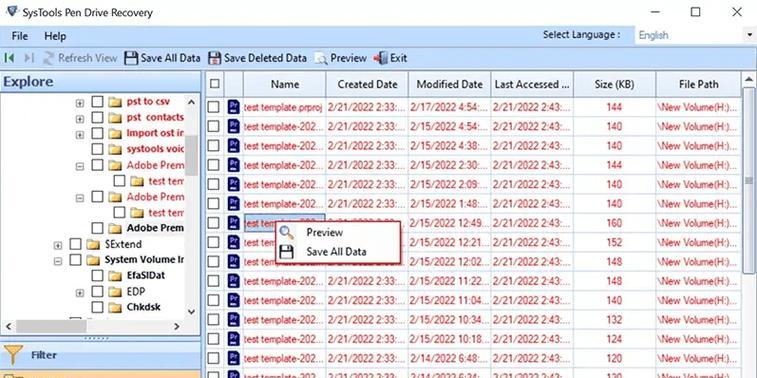The image size is (757, 378).
Task: Click the file table scroll-up arrow
Action: click(x=749, y=79)
